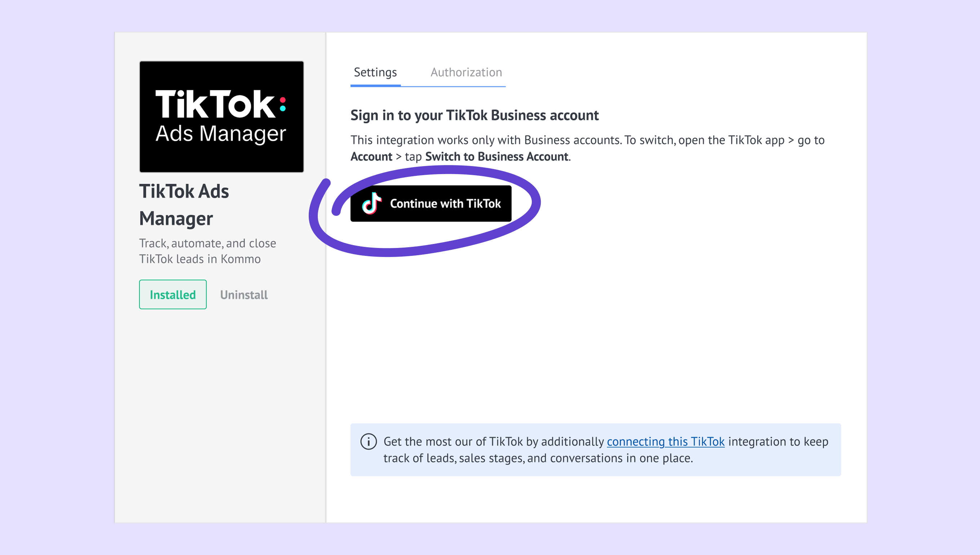Click the red and cyan dots in logo
The width and height of the screenshot is (980, 555).
(282, 104)
